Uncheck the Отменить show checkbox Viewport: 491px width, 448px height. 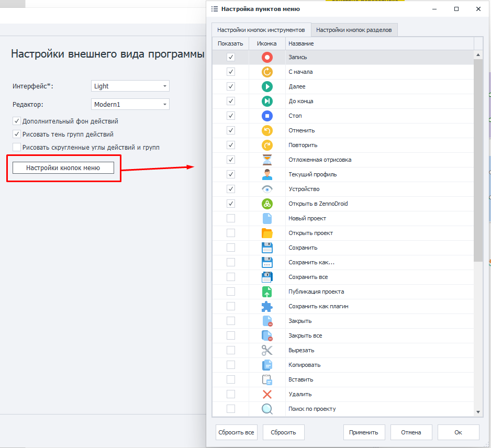(x=231, y=130)
